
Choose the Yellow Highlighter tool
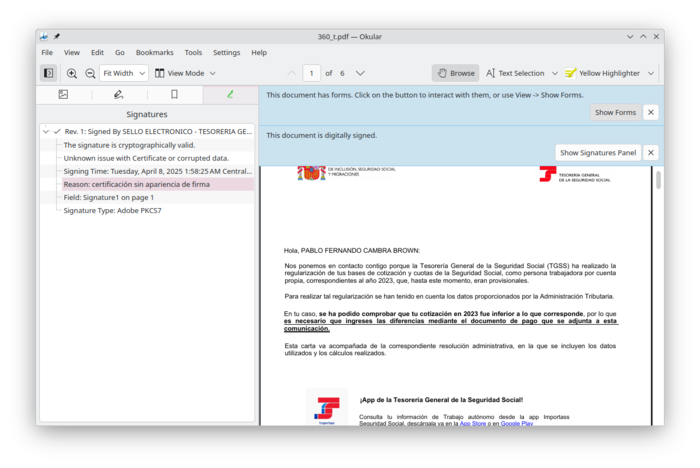[x=602, y=73]
